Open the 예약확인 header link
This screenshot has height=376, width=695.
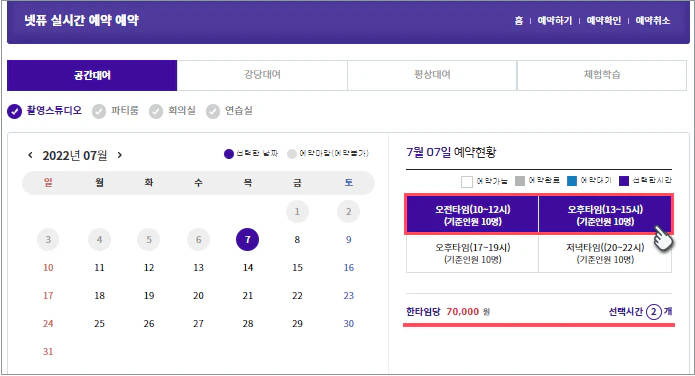pyautogui.click(x=604, y=20)
